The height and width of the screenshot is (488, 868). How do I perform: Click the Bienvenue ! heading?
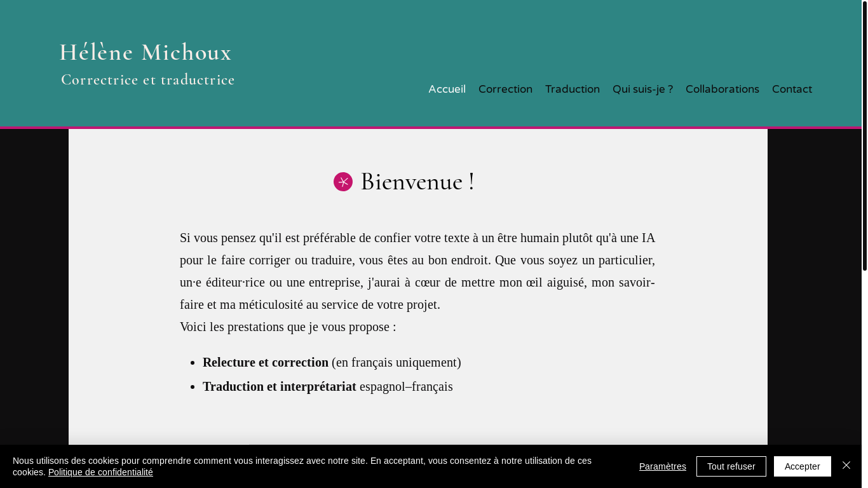417,182
